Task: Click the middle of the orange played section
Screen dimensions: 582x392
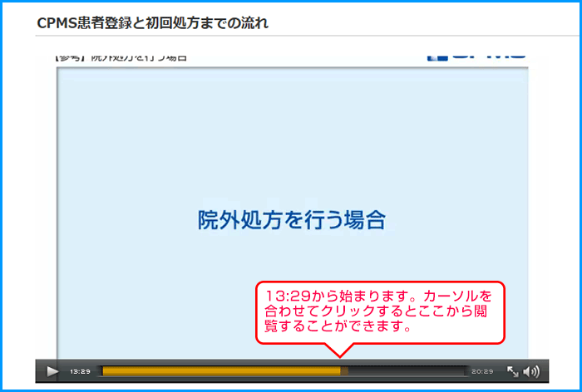Action: pyautogui.click(x=220, y=371)
